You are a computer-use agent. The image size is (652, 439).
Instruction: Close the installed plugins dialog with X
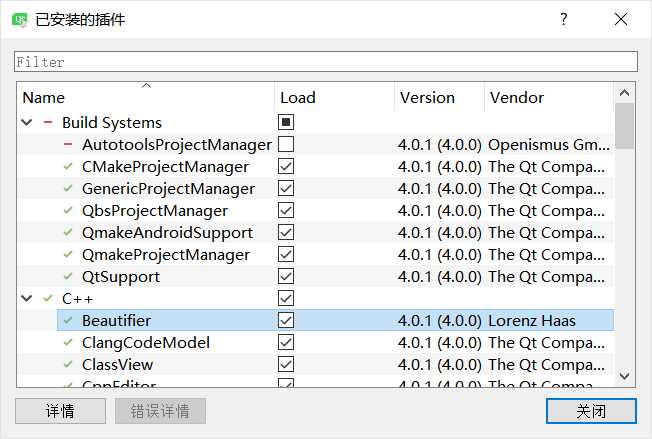(621, 19)
